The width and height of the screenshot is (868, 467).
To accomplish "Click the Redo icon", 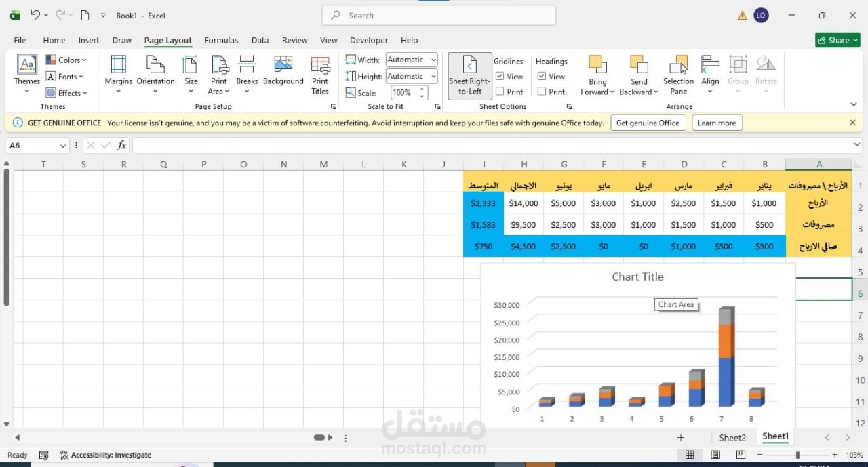I will 60,15.
